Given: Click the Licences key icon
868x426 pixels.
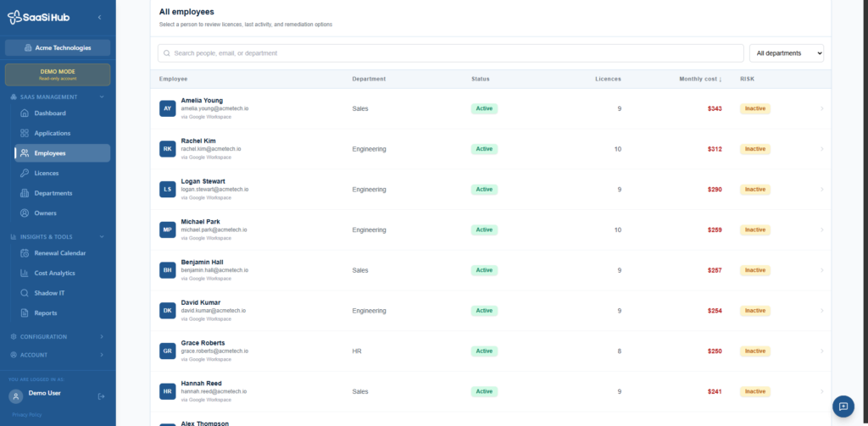Looking at the screenshot, I should pyautogui.click(x=25, y=173).
